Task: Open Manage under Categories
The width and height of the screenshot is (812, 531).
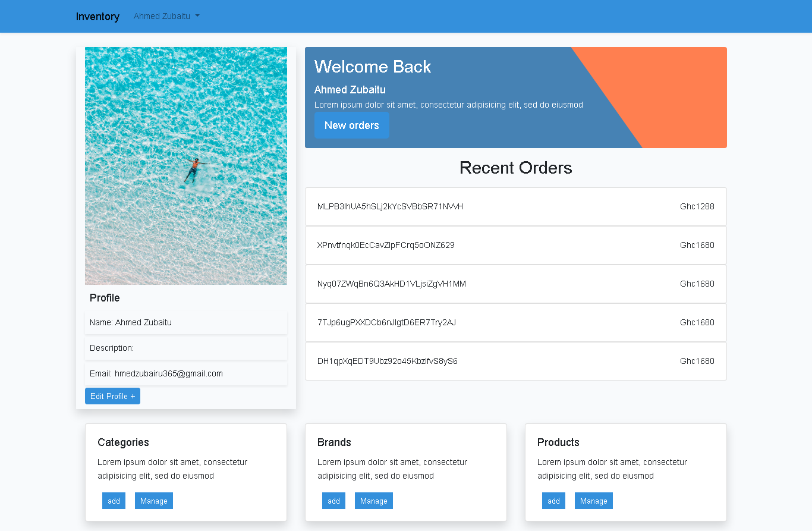Action: point(154,501)
